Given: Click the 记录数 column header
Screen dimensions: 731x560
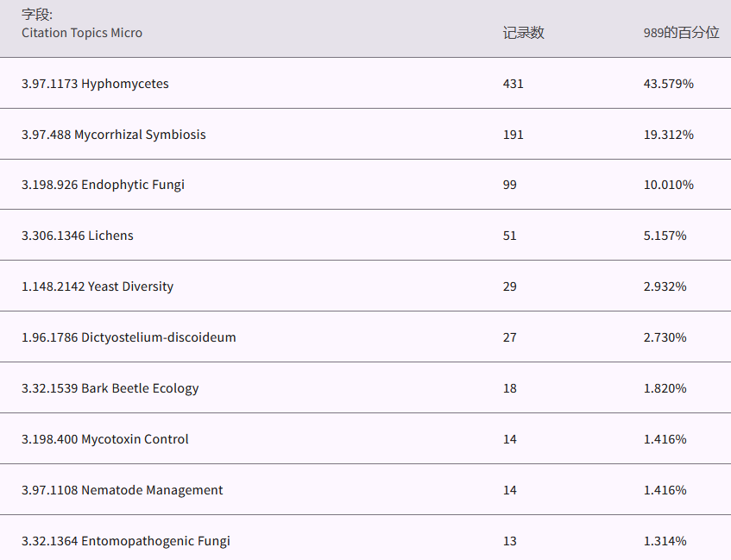Looking at the screenshot, I should 523,33.
